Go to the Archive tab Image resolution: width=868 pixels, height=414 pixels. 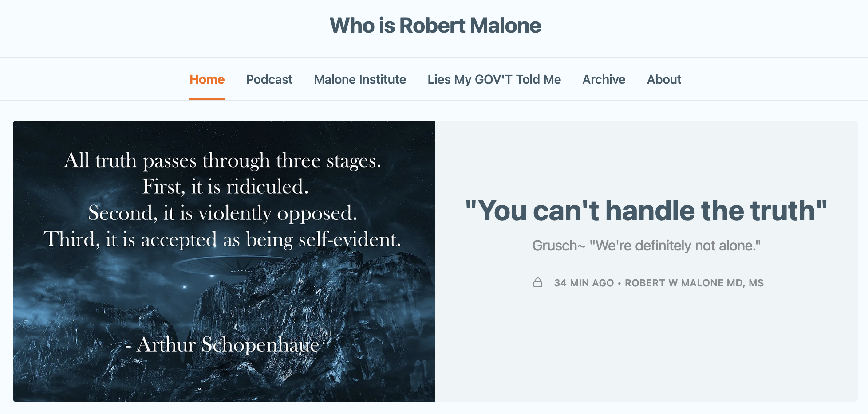pyautogui.click(x=604, y=79)
